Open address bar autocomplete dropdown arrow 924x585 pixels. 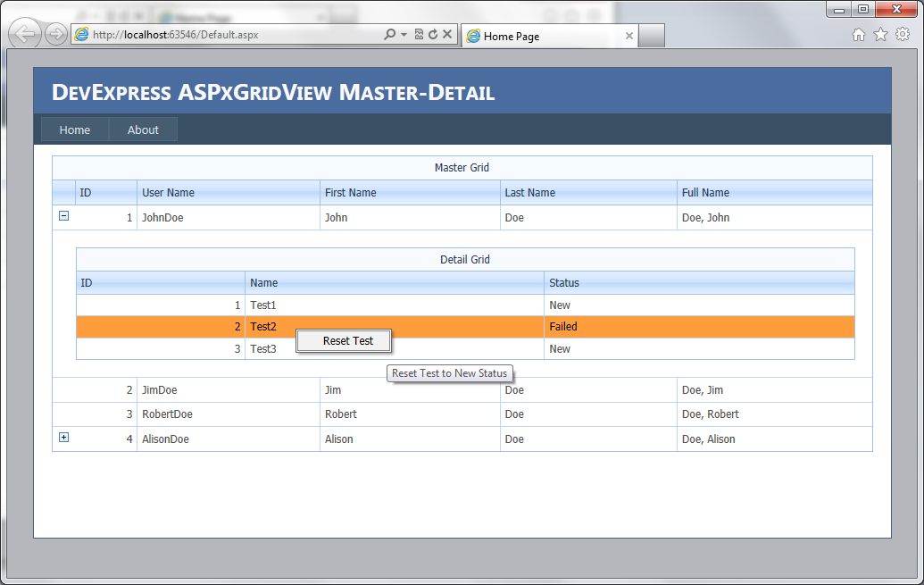click(x=404, y=34)
